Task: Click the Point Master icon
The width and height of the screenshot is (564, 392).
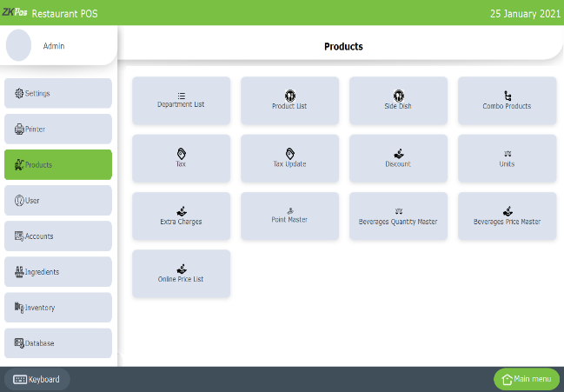Action: (290, 211)
